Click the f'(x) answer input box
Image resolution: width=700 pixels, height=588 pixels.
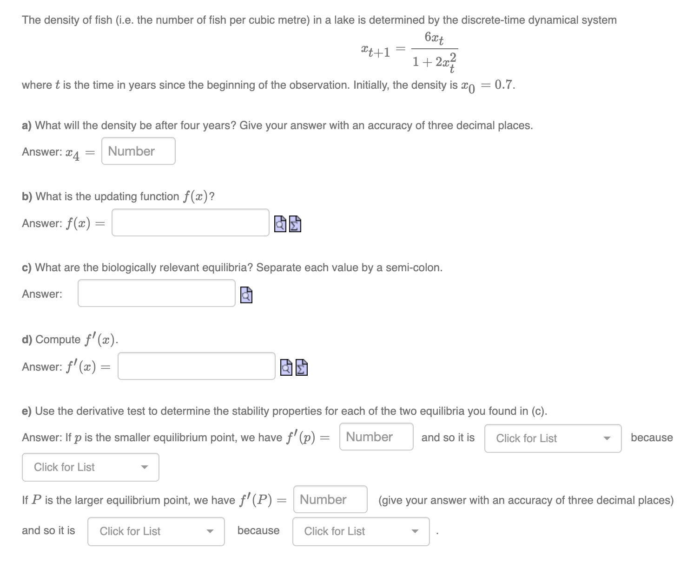click(196, 367)
